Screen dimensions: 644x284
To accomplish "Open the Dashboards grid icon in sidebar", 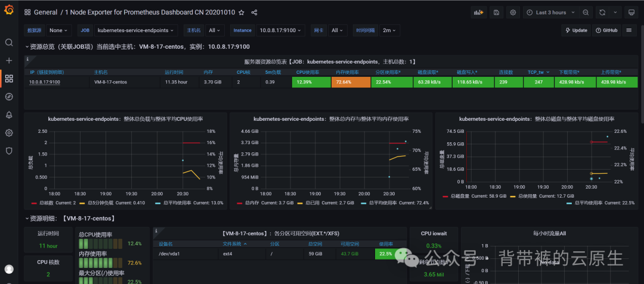I will pyautogui.click(x=9, y=79).
